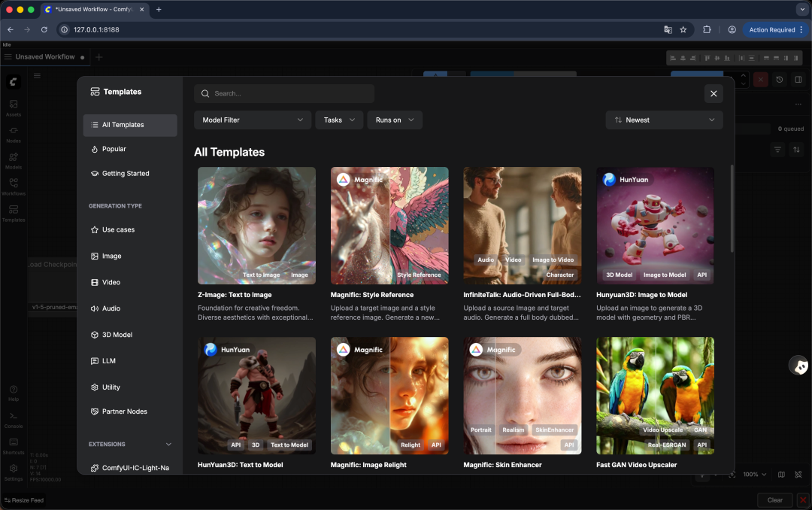Image resolution: width=812 pixels, height=510 pixels.
Task: Bookmark this page star icon
Action: coord(683,29)
